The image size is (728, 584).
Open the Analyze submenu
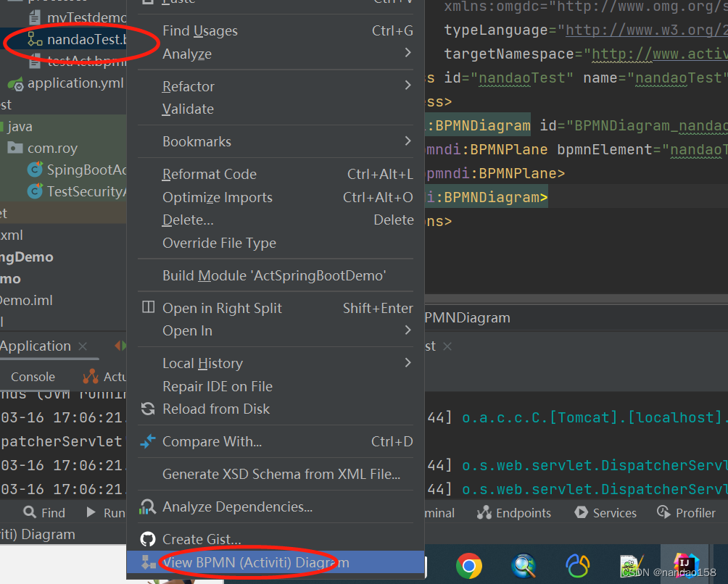[276, 54]
